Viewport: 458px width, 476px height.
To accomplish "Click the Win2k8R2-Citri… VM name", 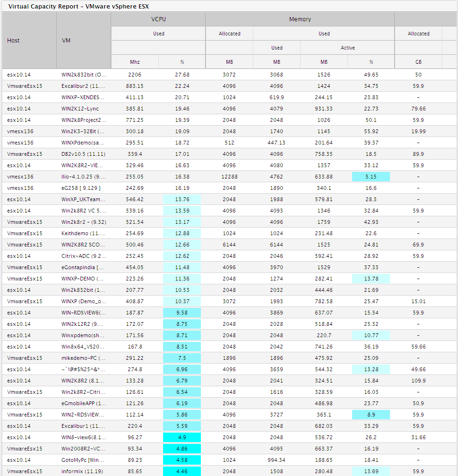I will (83, 392).
